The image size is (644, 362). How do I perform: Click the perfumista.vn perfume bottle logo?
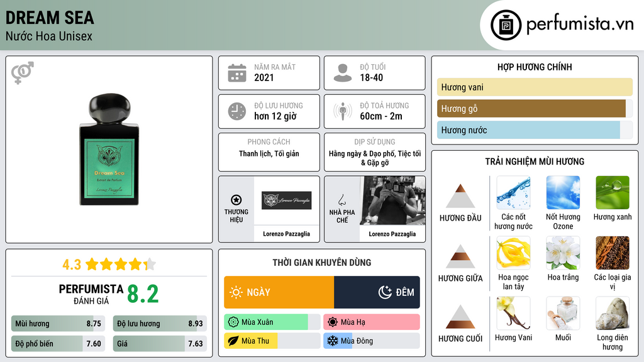(506, 25)
